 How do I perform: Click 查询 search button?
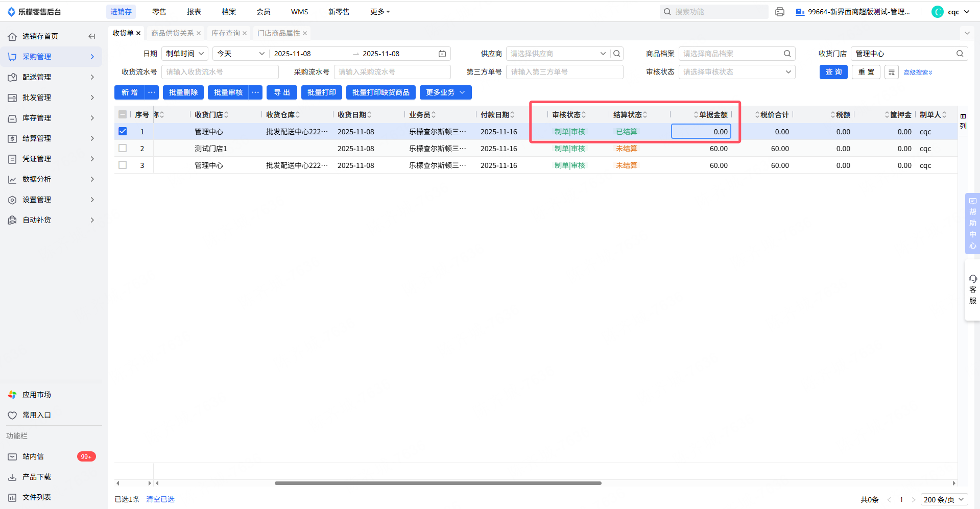[x=834, y=72]
